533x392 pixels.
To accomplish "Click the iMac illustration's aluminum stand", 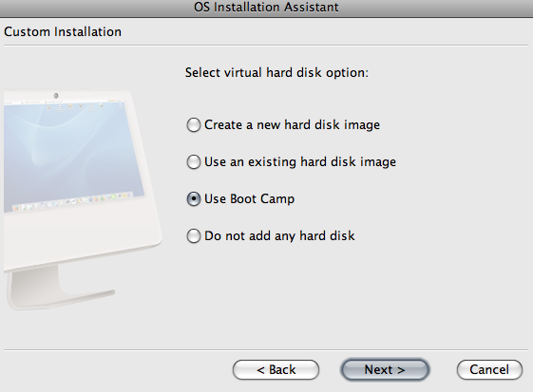I will click(58, 289).
